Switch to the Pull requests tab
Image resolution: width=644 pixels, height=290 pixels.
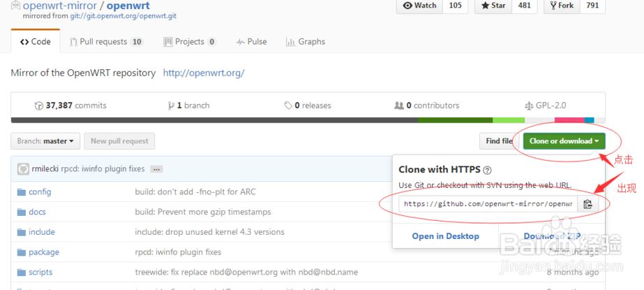(106, 42)
